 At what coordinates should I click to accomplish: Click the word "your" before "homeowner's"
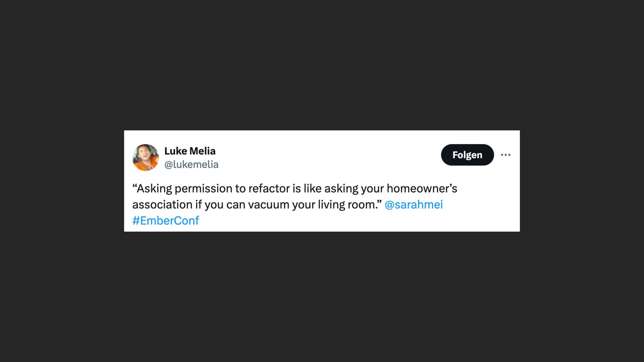(372, 188)
